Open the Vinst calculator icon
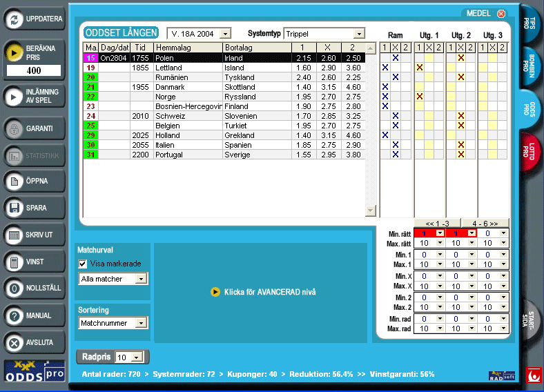Screen dimensions: 544x392 (14, 262)
